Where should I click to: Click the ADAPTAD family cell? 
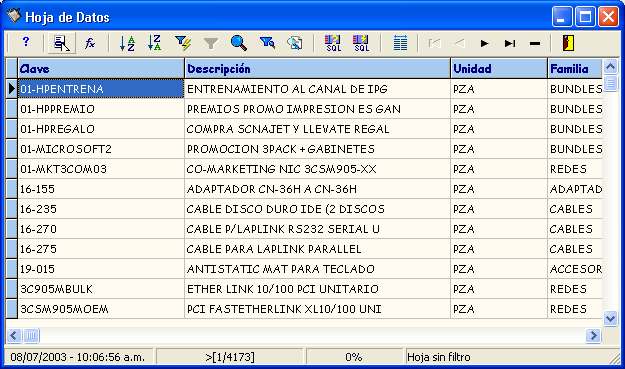[575, 189]
